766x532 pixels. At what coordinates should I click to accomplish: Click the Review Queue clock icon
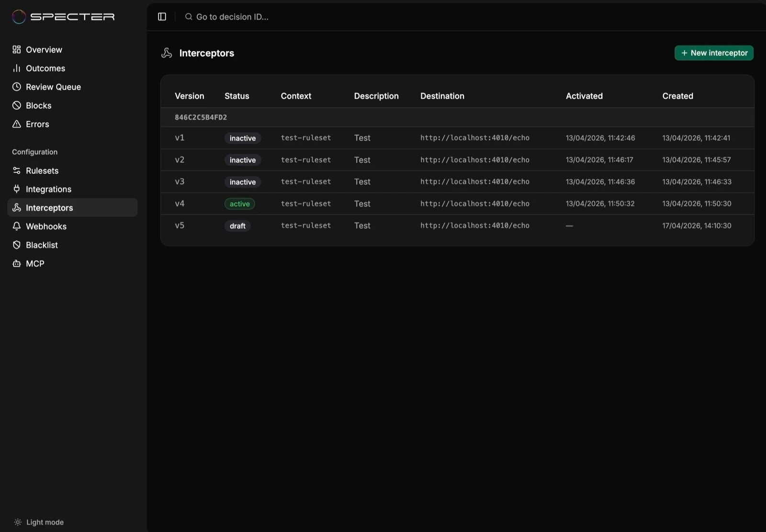[17, 87]
